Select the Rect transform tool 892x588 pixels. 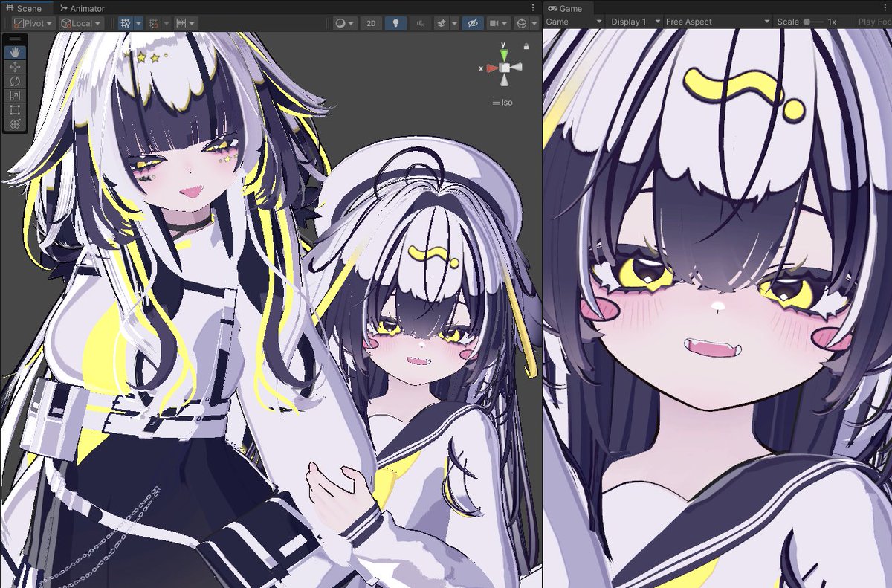click(16, 109)
